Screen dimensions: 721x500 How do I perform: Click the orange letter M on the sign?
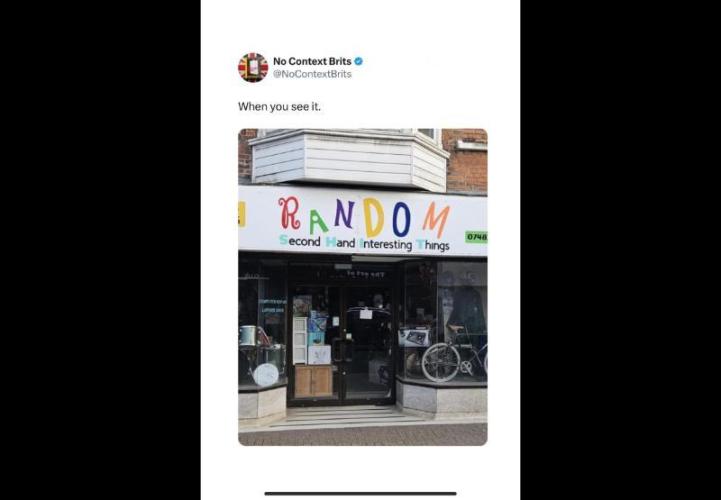click(436, 220)
